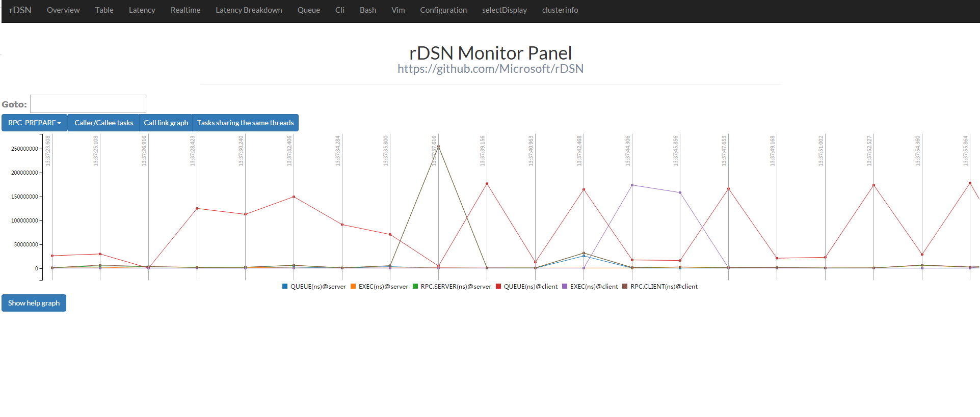Open the Queue page
The width and height of the screenshot is (980, 417).
[309, 10]
